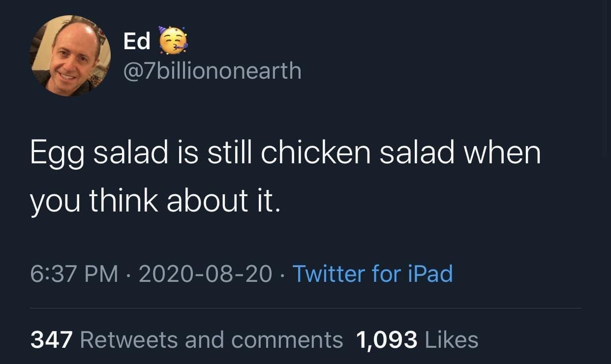Click the 6:37 PM timestamp

click(x=74, y=274)
